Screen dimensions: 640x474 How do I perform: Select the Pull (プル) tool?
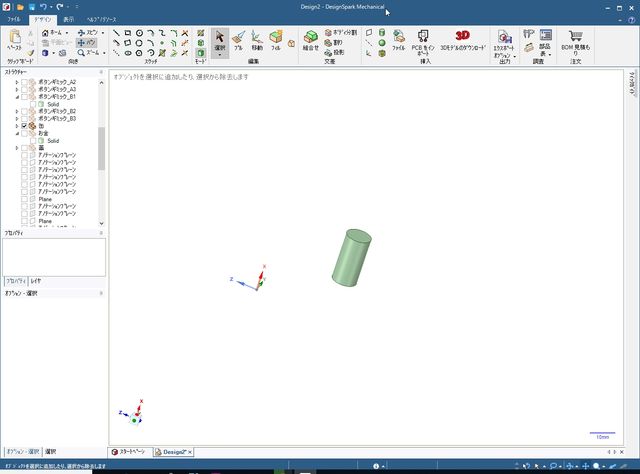[x=238, y=40]
